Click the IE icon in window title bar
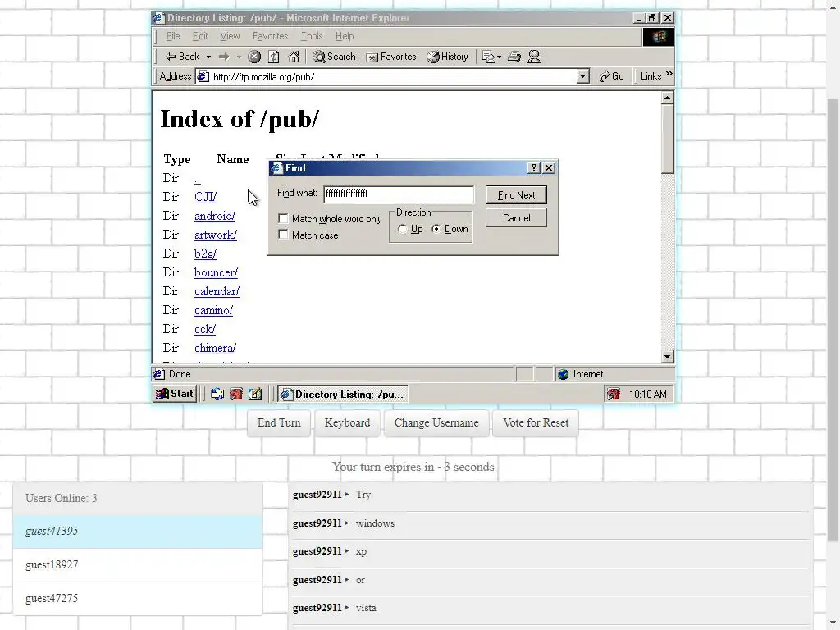This screenshot has height=630, width=840. (158, 18)
